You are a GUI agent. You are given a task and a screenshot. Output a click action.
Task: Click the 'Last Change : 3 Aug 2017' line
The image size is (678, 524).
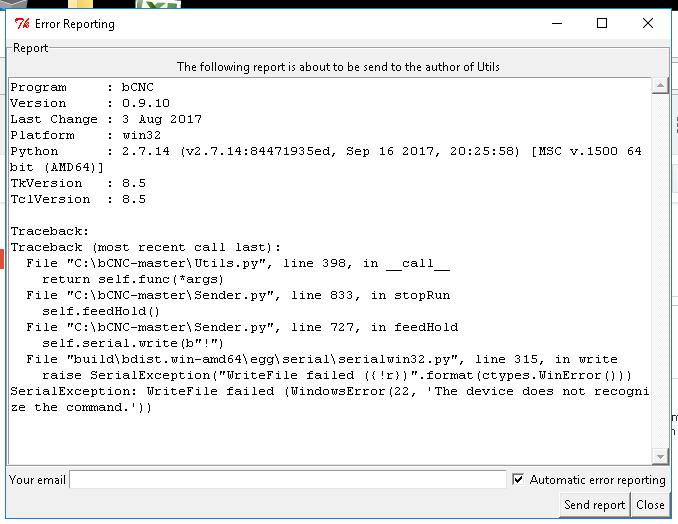click(106, 119)
